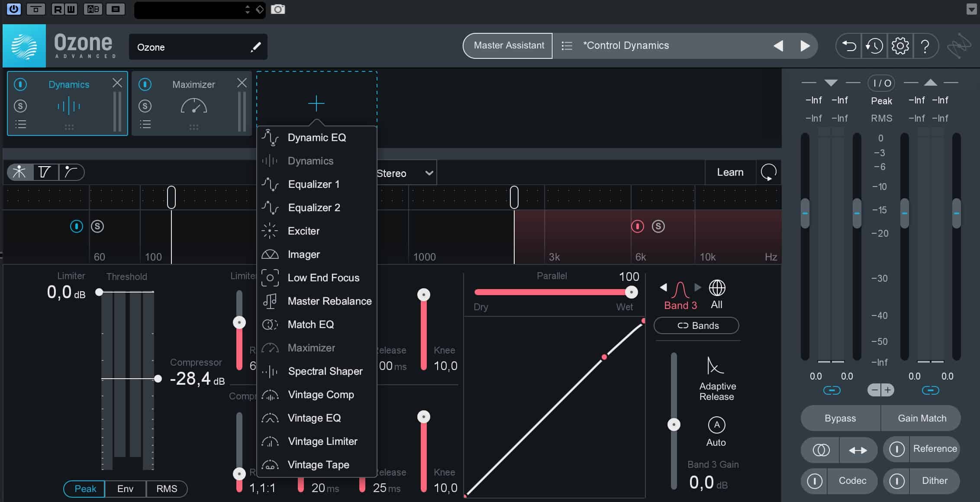Open the Stereo channel mode dropdown
This screenshot has height=502, width=980.
click(x=405, y=173)
